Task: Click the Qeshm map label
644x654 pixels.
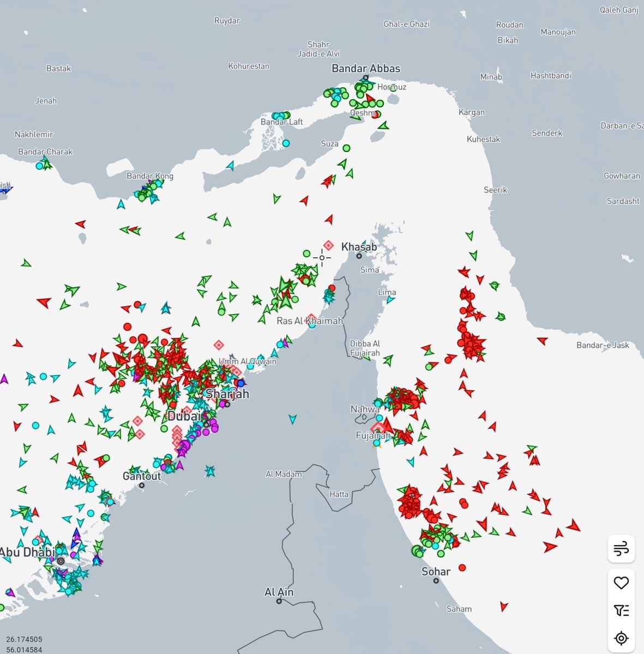Action: [363, 113]
